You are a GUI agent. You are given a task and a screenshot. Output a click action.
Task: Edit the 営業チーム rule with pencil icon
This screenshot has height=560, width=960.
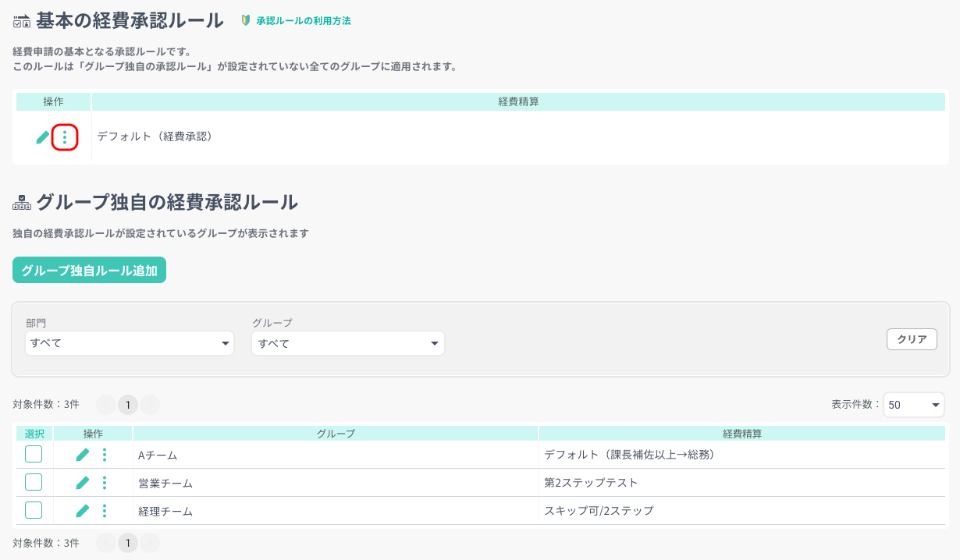coord(83,483)
